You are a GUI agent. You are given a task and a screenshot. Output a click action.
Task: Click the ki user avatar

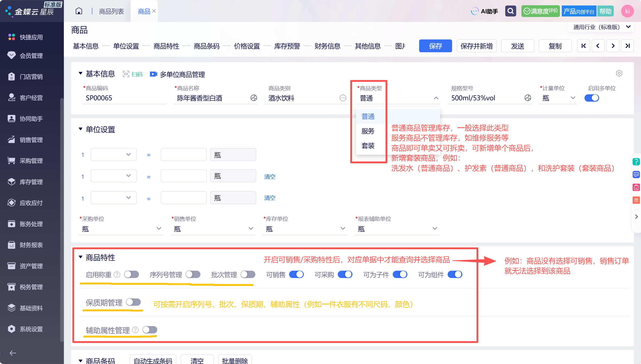[627, 11]
